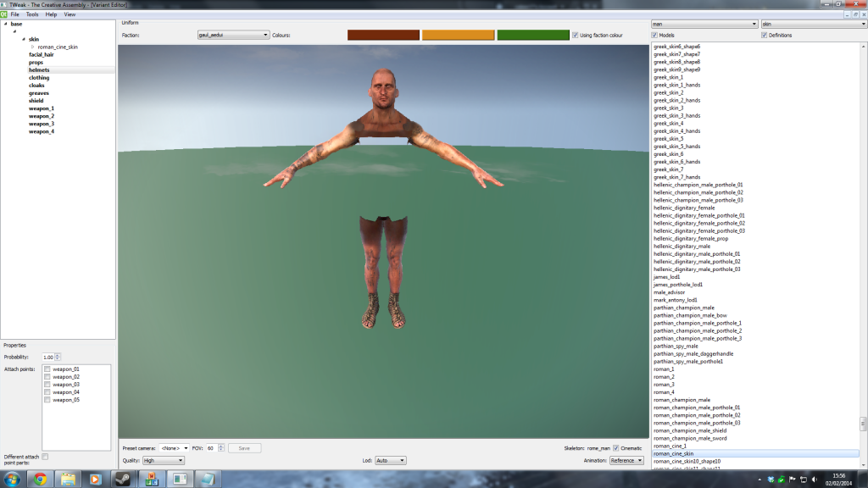Expand the roman_cine_skin tree node

coord(34,47)
